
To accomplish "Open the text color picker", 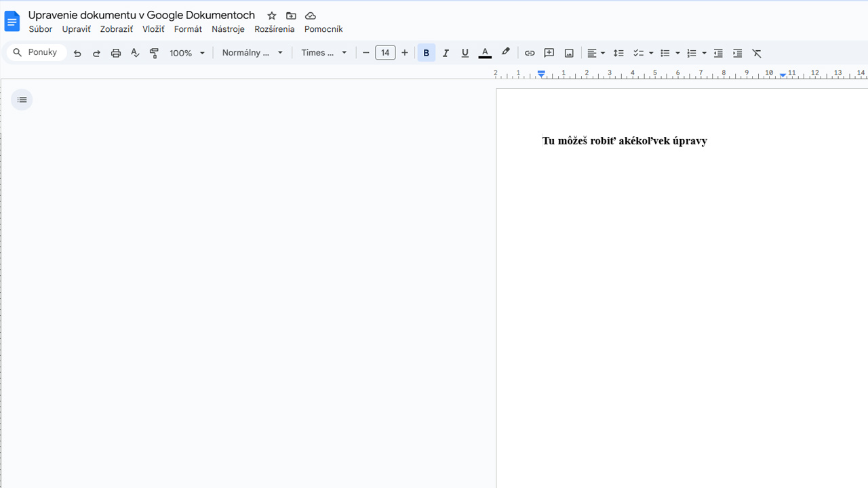I will 485,53.
